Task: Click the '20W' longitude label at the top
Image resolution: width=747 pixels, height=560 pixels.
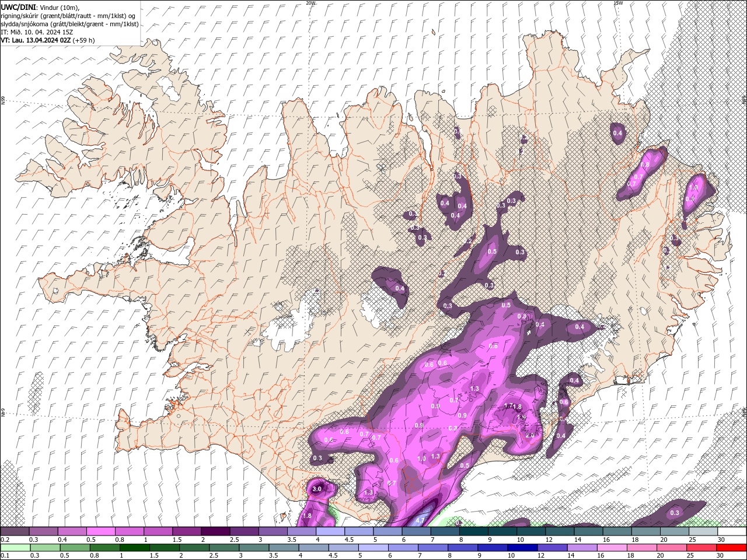Action: click(x=310, y=3)
